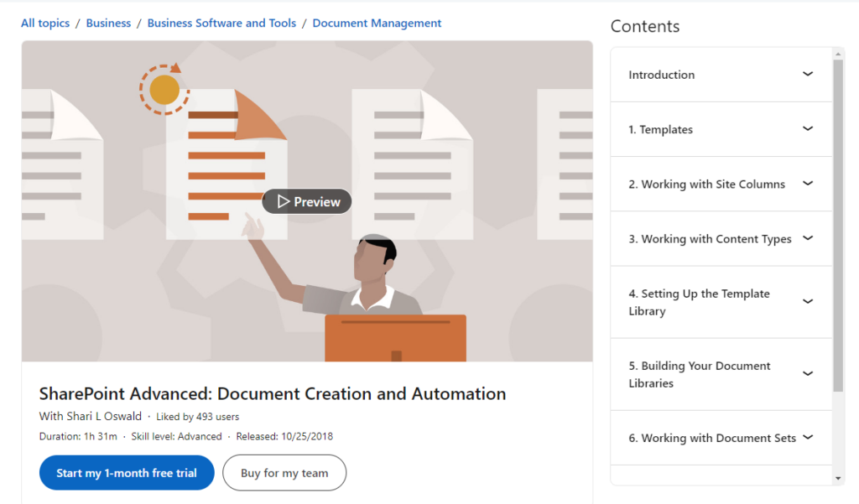Select 5. Building Your Document Libraries title
Screen dimensions: 859x504
point(700,374)
